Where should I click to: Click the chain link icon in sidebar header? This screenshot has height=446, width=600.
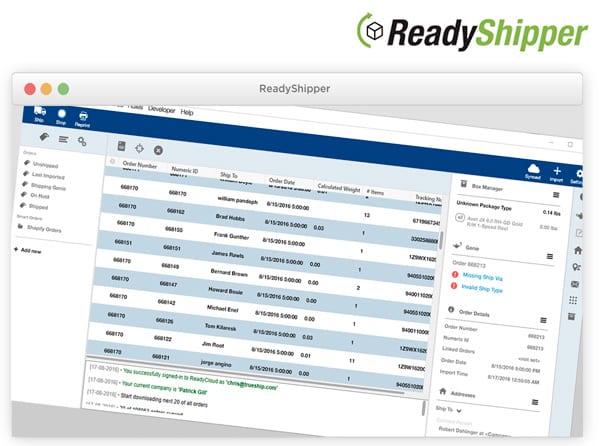(x=82, y=142)
